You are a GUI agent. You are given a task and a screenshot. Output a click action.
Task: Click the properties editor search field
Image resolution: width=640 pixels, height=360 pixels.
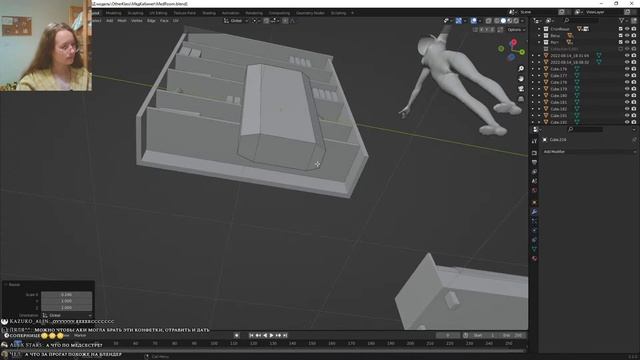point(586,129)
